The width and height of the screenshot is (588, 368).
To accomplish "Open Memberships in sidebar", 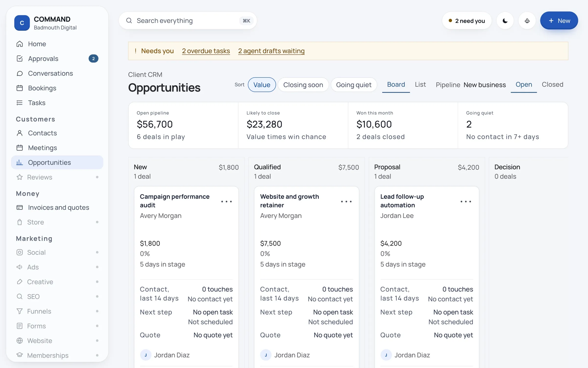I will (x=57, y=355).
